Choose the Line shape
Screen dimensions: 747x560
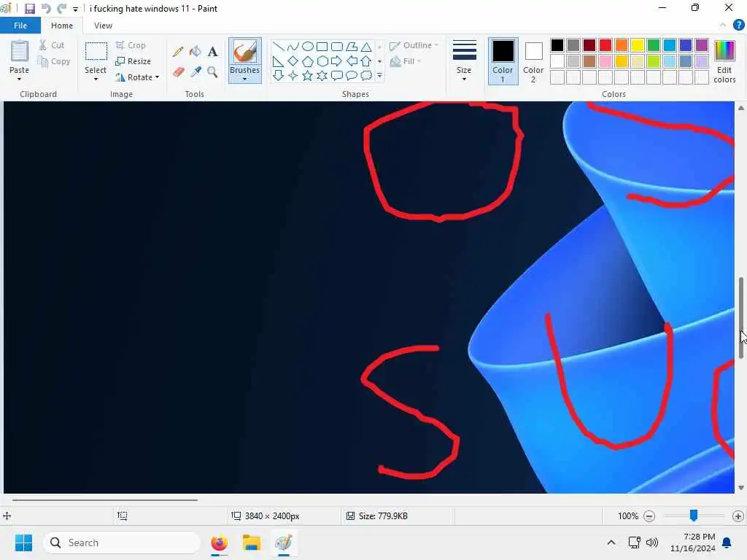[x=278, y=47]
